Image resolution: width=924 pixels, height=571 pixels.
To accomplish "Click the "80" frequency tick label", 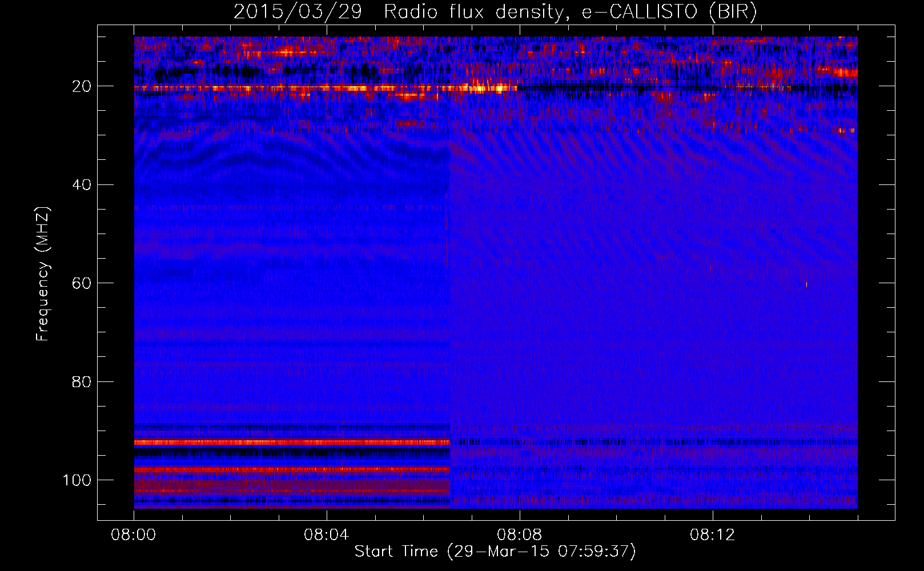I will click(x=82, y=381).
